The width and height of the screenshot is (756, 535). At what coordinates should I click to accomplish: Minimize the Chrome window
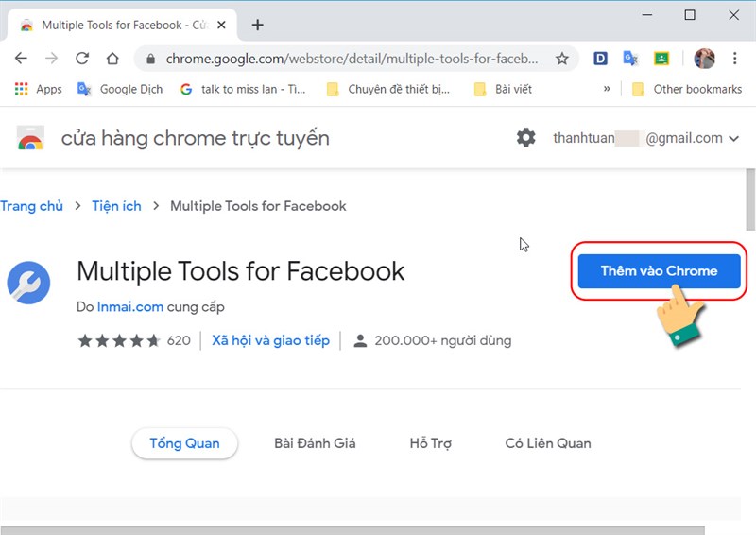point(647,15)
